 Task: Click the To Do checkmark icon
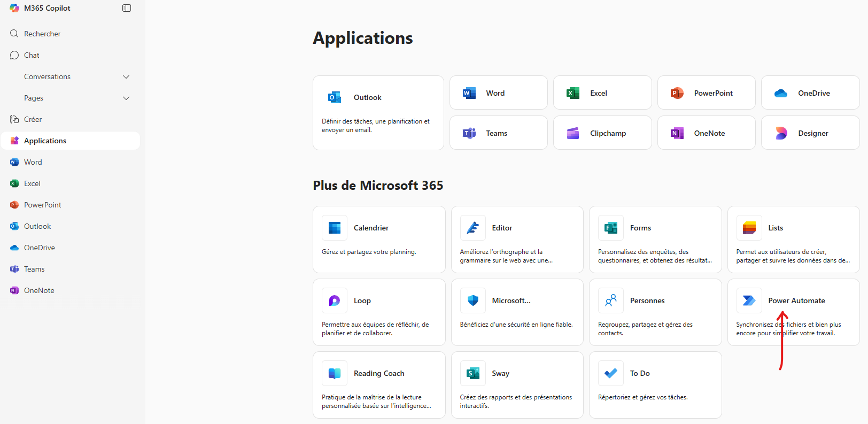pyautogui.click(x=611, y=373)
